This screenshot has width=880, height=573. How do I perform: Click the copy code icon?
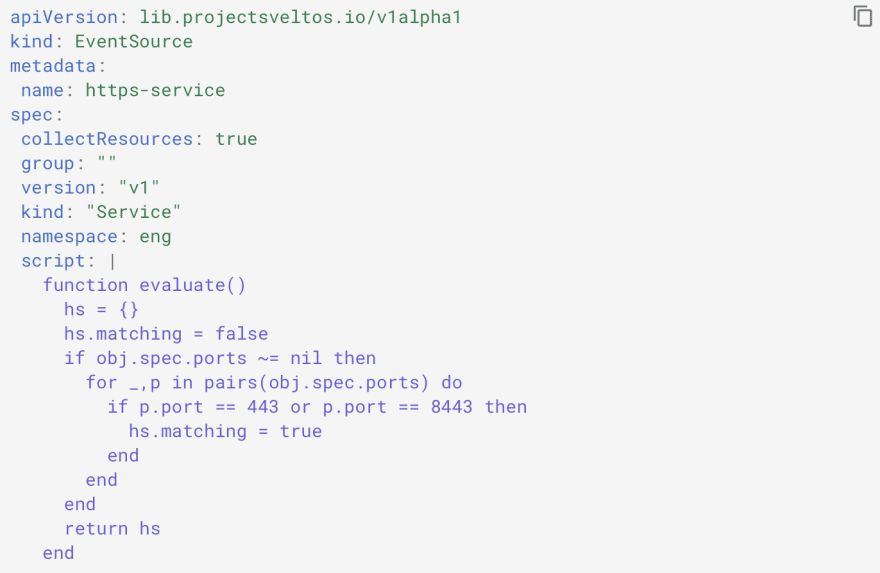coord(862,16)
